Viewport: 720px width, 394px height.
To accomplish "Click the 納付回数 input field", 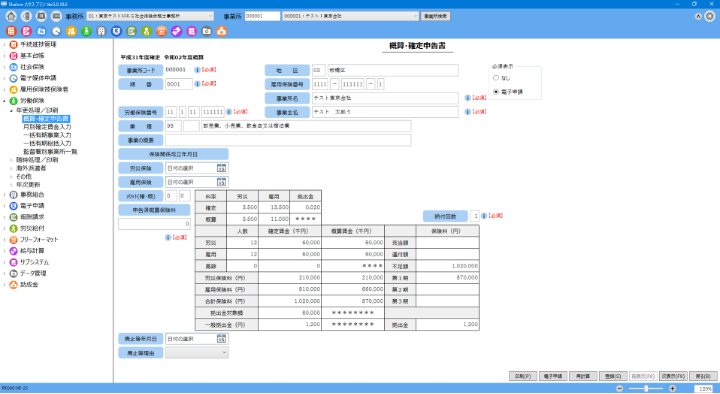I will coord(475,216).
